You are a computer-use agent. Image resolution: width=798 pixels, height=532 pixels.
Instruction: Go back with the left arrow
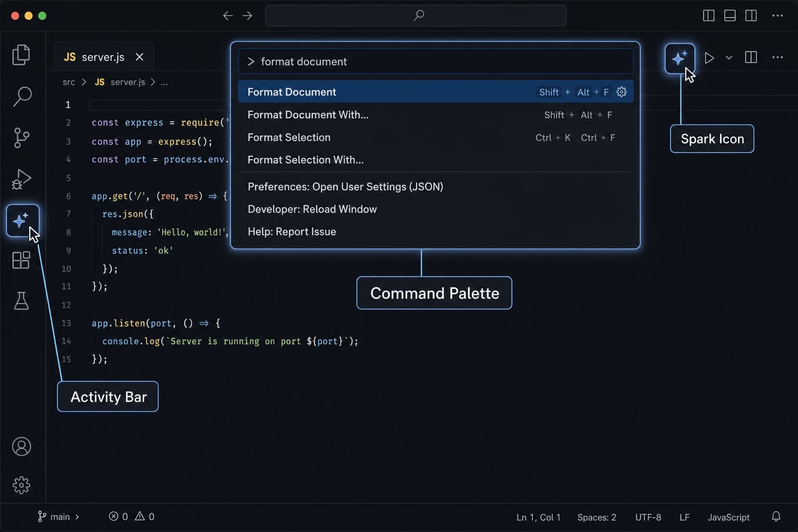click(228, 16)
